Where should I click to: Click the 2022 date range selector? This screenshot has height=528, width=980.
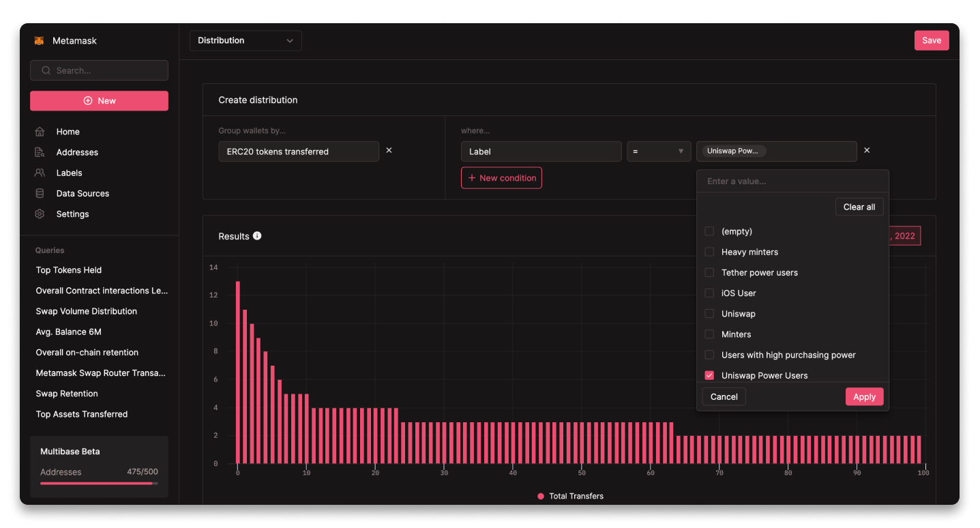pyautogui.click(x=904, y=236)
